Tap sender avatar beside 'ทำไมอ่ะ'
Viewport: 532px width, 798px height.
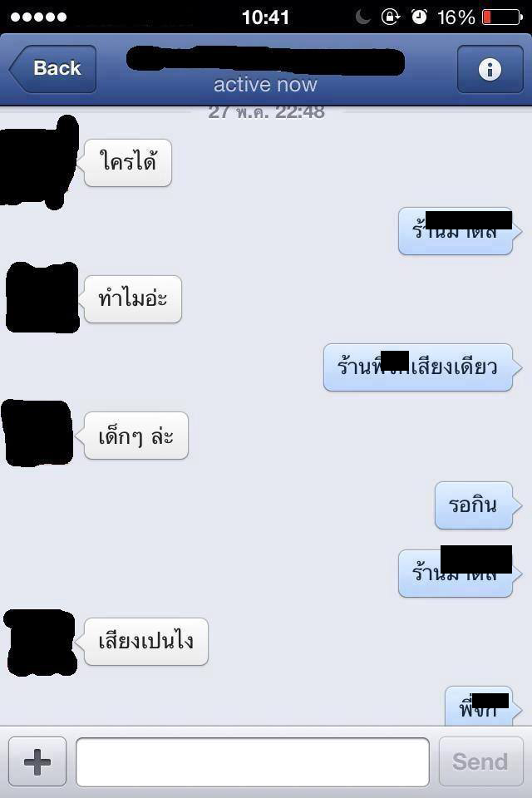click(42, 298)
